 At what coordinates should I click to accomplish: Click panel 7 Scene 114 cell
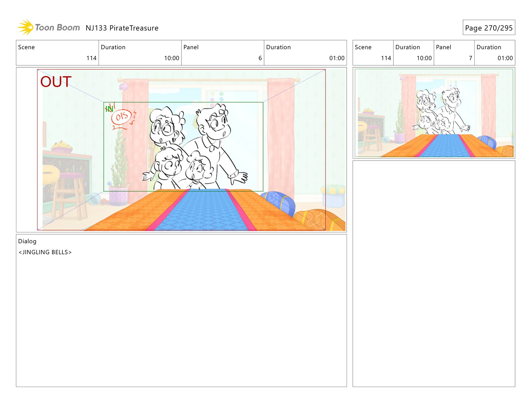373,53
